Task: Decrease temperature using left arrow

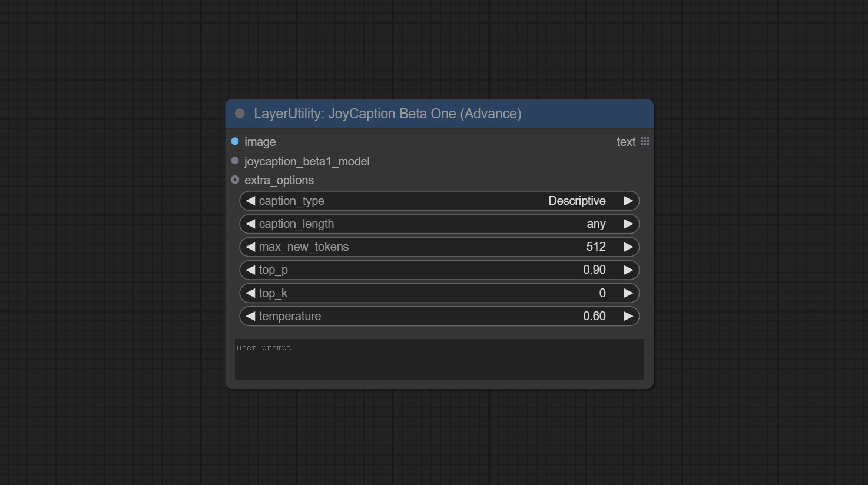Action: tap(250, 316)
